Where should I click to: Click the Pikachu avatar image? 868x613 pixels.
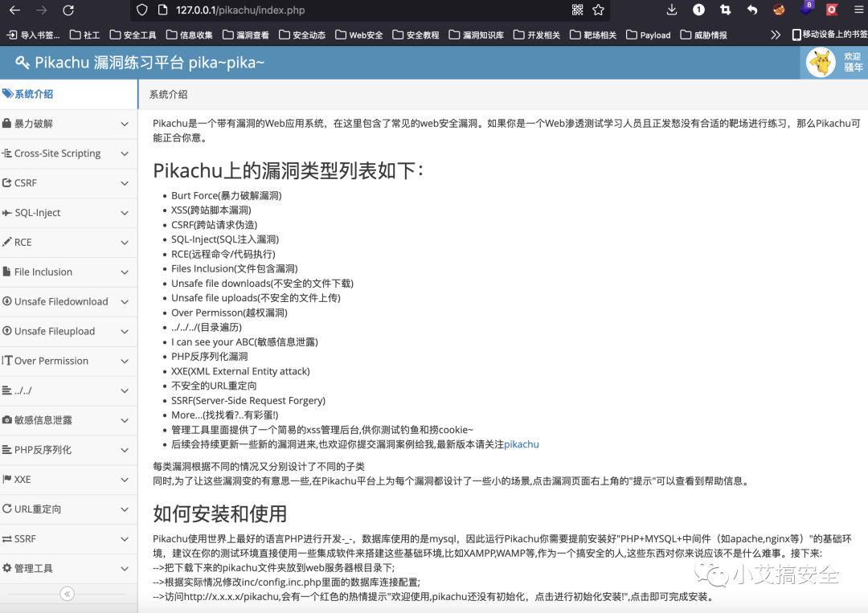[x=821, y=63]
